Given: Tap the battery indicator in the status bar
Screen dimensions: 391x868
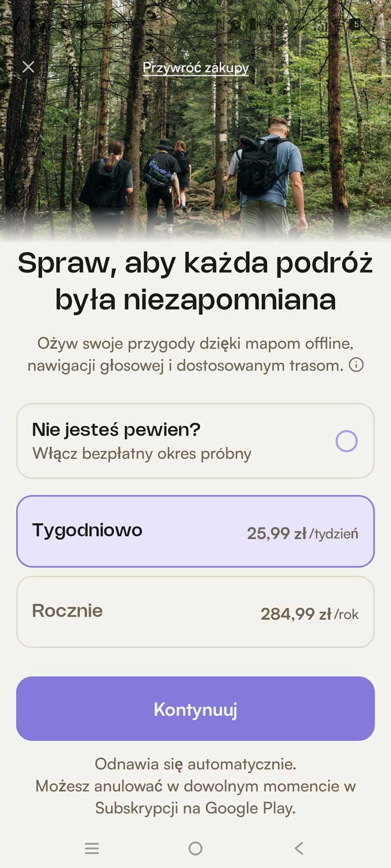Looking at the screenshot, I should coord(356,25).
